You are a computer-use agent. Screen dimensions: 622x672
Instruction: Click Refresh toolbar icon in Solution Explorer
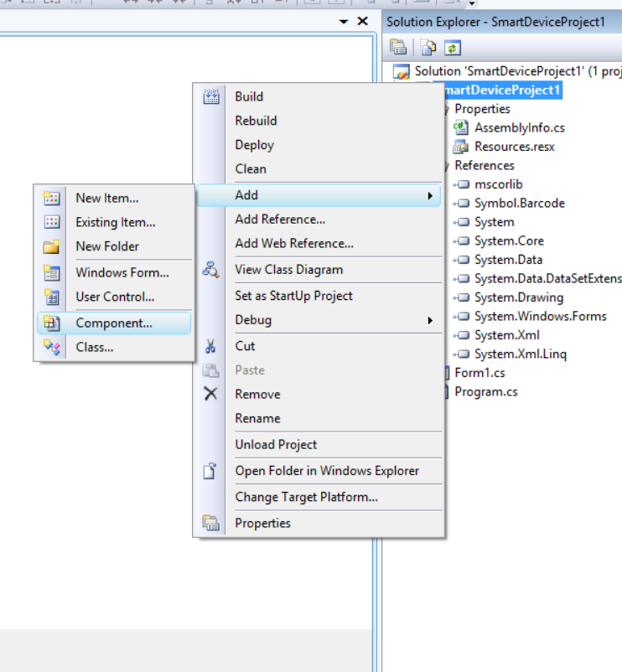452,47
